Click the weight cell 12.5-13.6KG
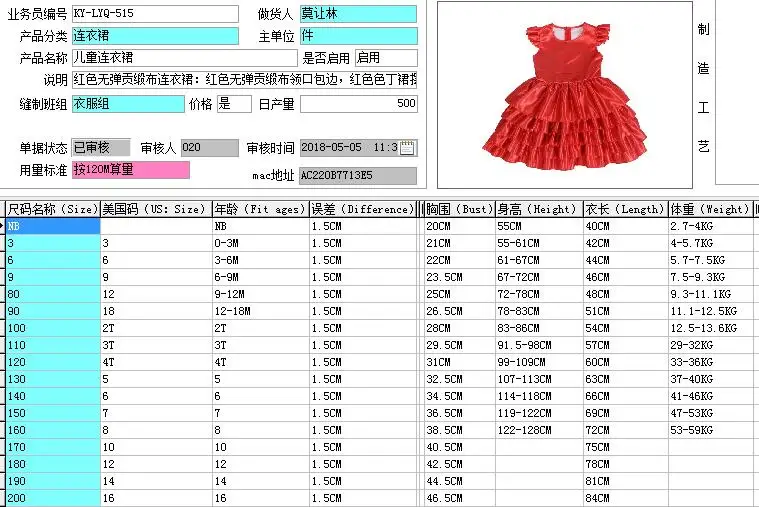 click(x=711, y=328)
